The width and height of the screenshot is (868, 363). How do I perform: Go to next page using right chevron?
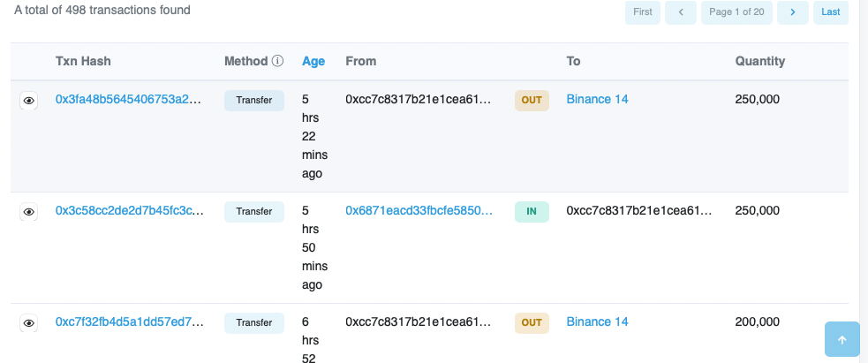pyautogui.click(x=792, y=12)
